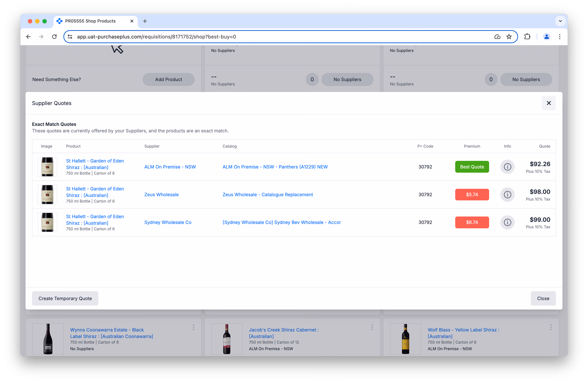588x383 pixels.
Task: Open options menu for Wynns Coonawarra product
Action: pos(193,327)
